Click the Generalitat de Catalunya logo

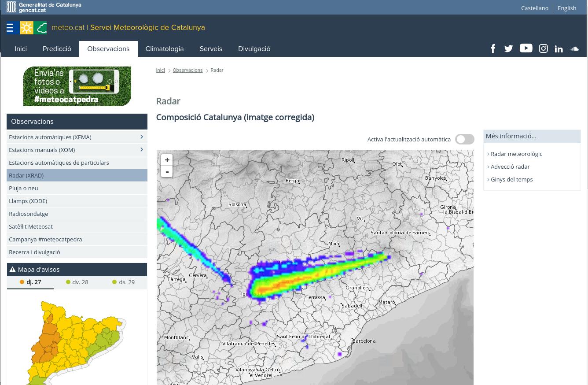(x=44, y=7)
